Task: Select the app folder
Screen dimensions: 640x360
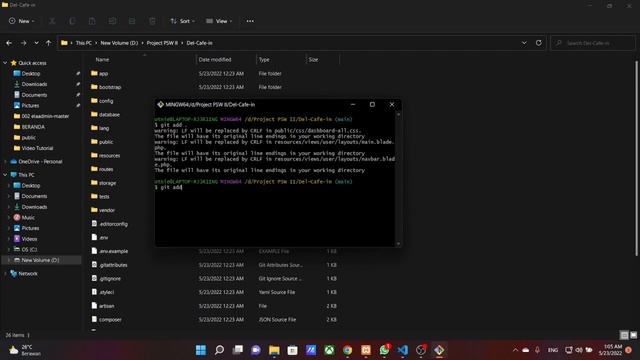Action: coord(103,73)
